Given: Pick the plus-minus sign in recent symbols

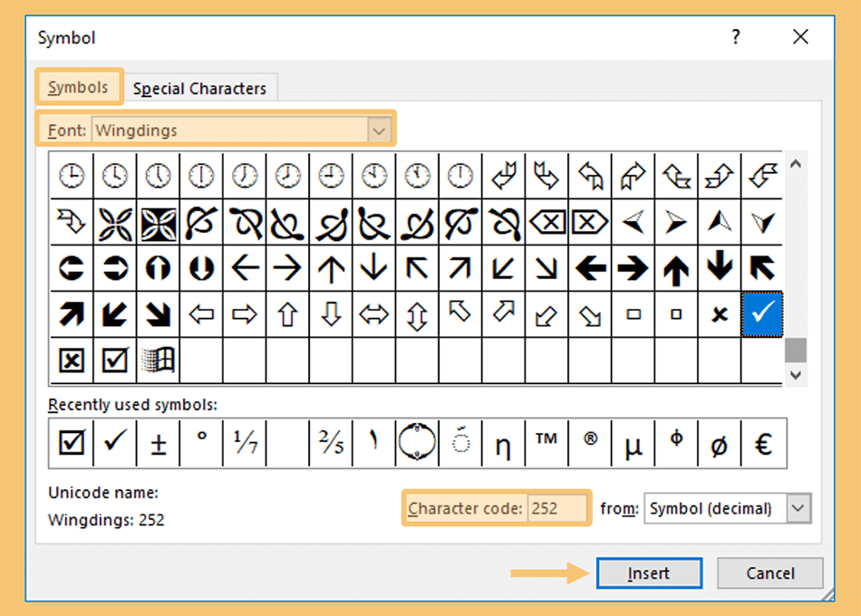Looking at the screenshot, I should (x=158, y=443).
